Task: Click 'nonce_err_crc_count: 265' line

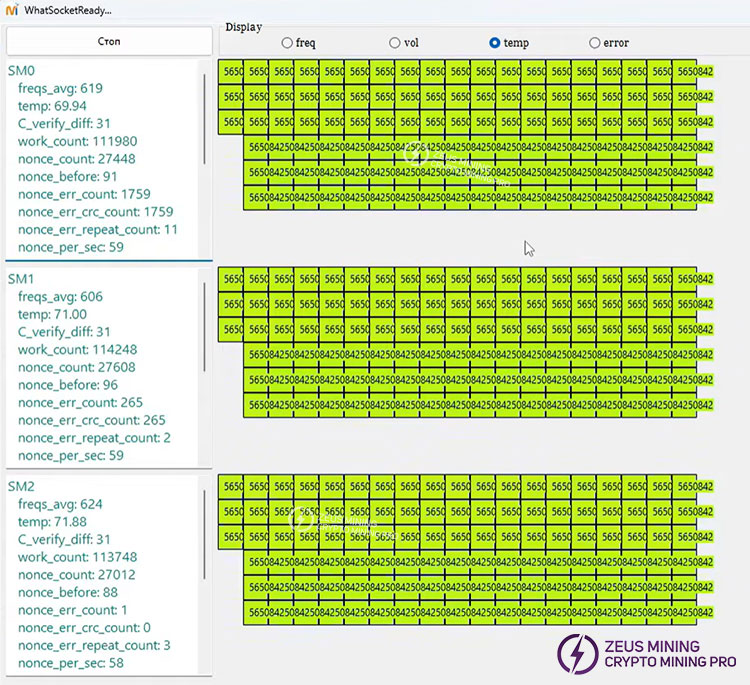Action: 92,420
